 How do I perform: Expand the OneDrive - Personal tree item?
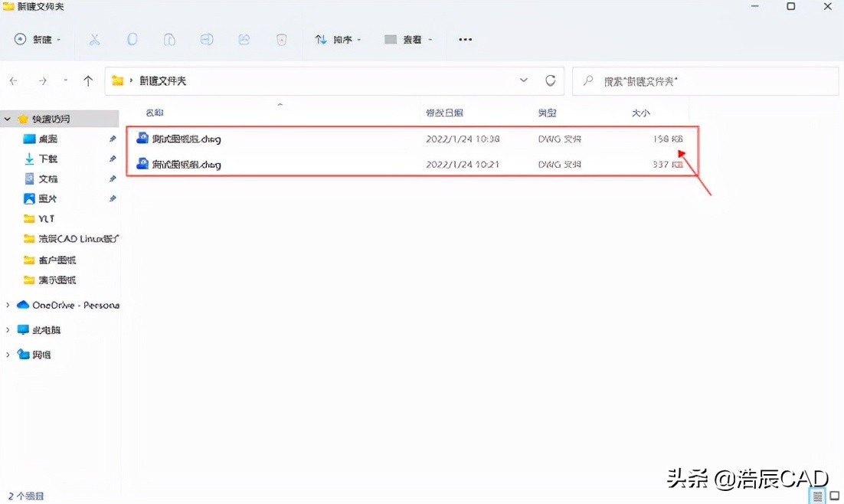pyautogui.click(x=8, y=305)
